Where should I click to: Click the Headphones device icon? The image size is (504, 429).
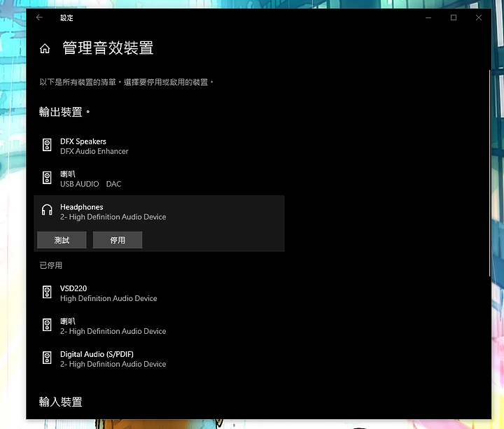point(47,210)
